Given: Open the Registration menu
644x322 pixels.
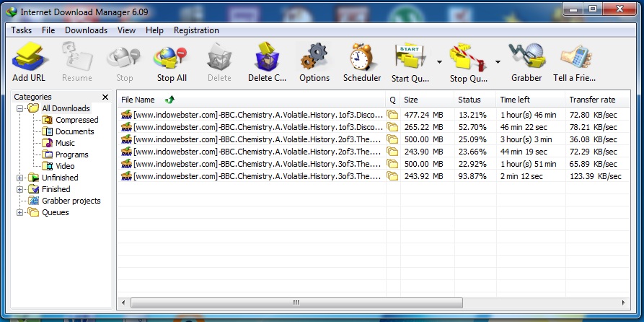Looking at the screenshot, I should [196, 30].
